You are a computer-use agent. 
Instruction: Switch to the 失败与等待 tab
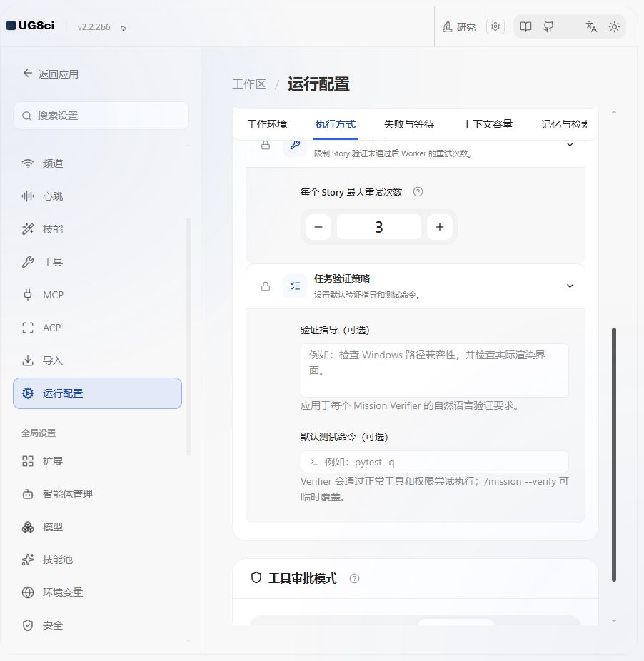[x=408, y=124]
